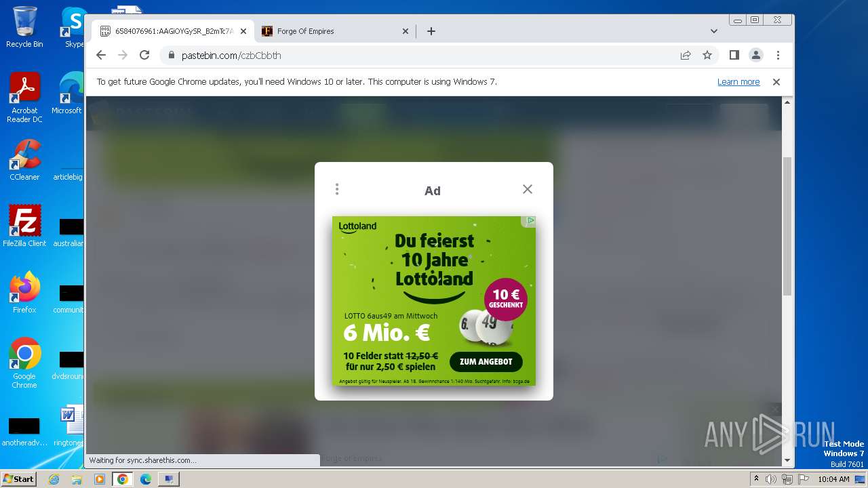Open File Explorer from the taskbar
Viewport: 868px width, 488px height.
click(x=77, y=479)
